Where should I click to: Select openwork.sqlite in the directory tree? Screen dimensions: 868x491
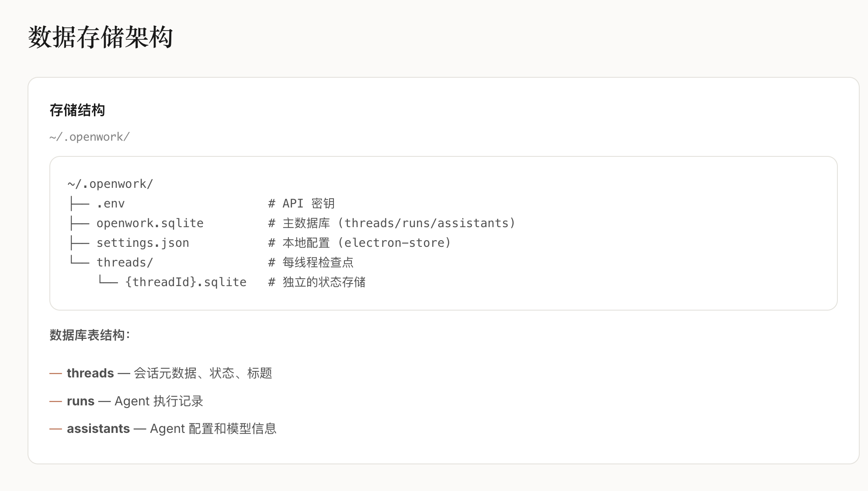click(150, 223)
